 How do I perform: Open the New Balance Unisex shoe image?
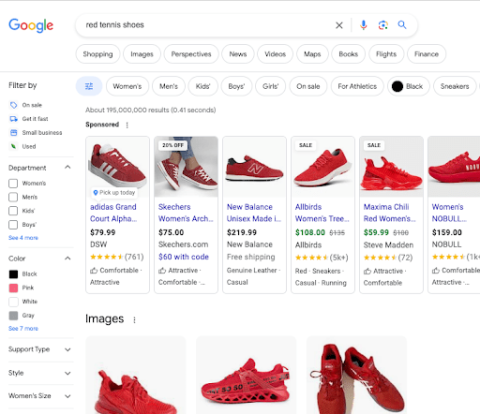pos(254,167)
